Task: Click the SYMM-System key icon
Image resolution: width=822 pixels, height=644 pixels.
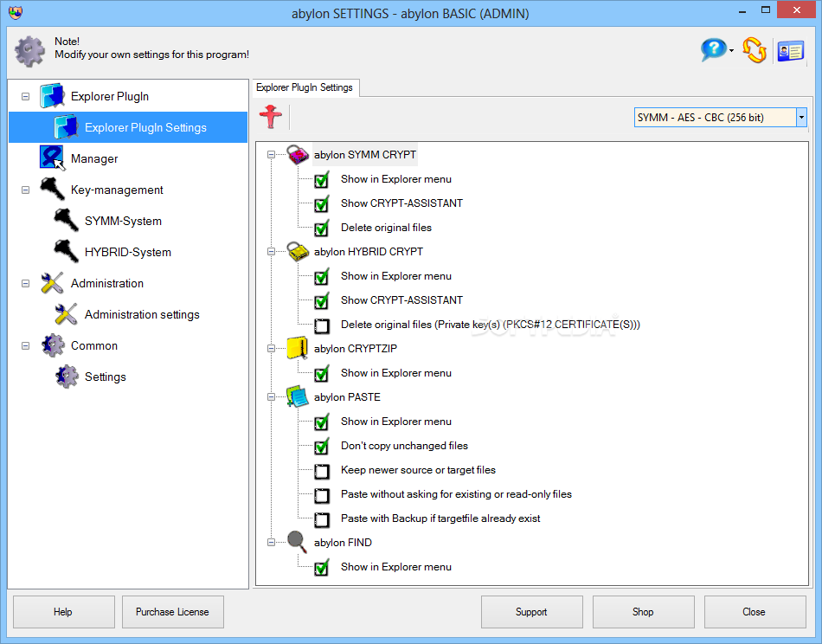Action: (66, 220)
